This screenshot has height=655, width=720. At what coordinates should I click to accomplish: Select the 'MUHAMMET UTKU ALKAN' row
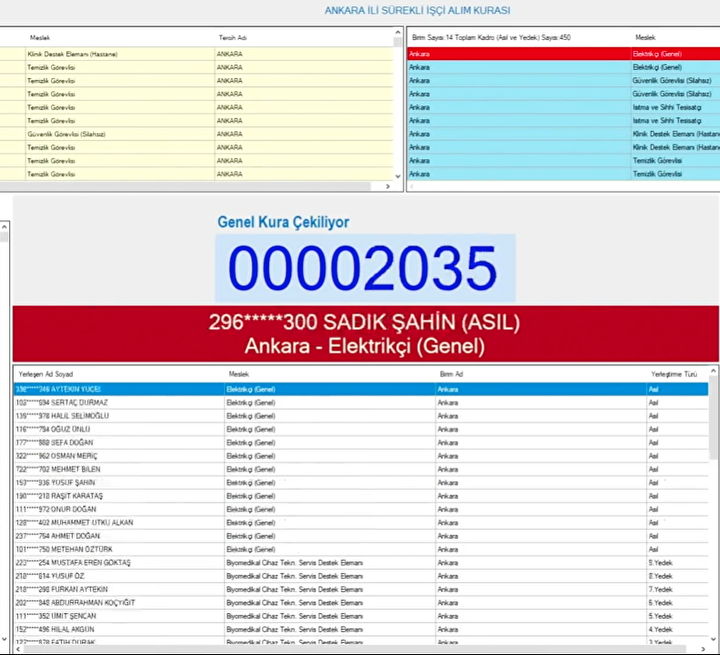coord(361,523)
